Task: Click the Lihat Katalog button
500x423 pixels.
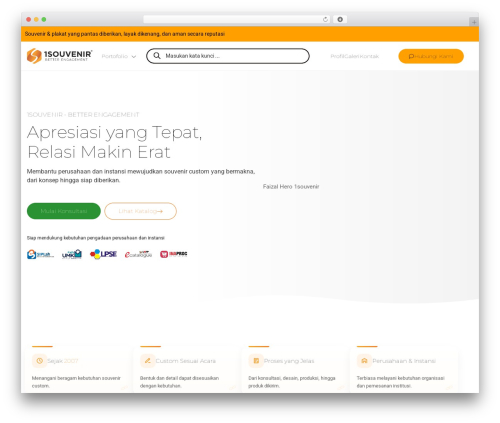Action: (140, 211)
